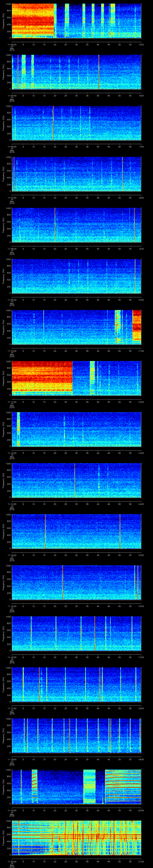Click the spectrogram panel starting at 11:19:00

click(x=77, y=787)
